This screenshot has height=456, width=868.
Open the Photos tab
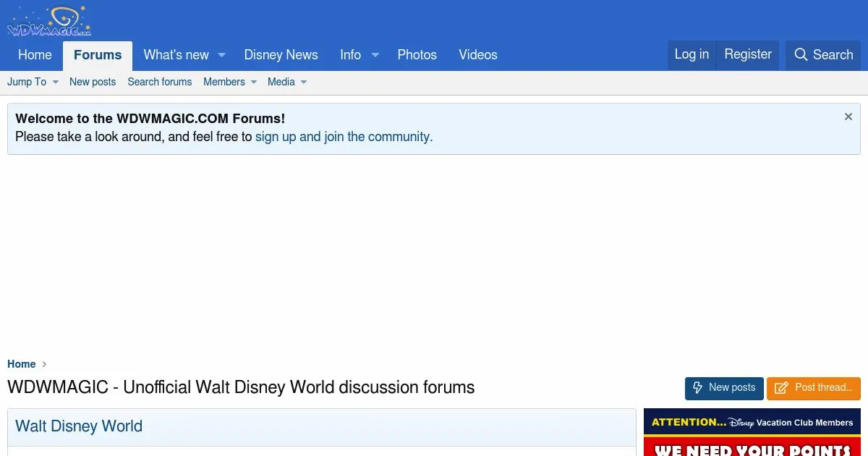(x=417, y=55)
